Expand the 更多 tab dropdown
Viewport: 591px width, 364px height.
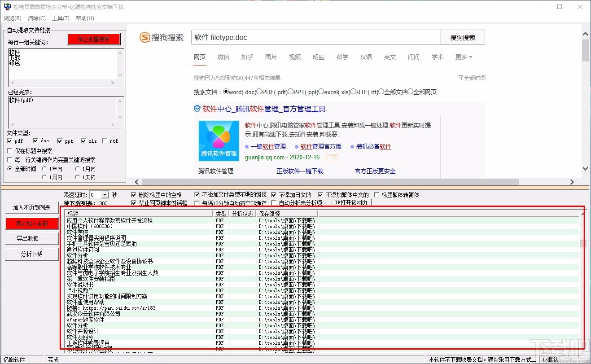click(x=463, y=57)
